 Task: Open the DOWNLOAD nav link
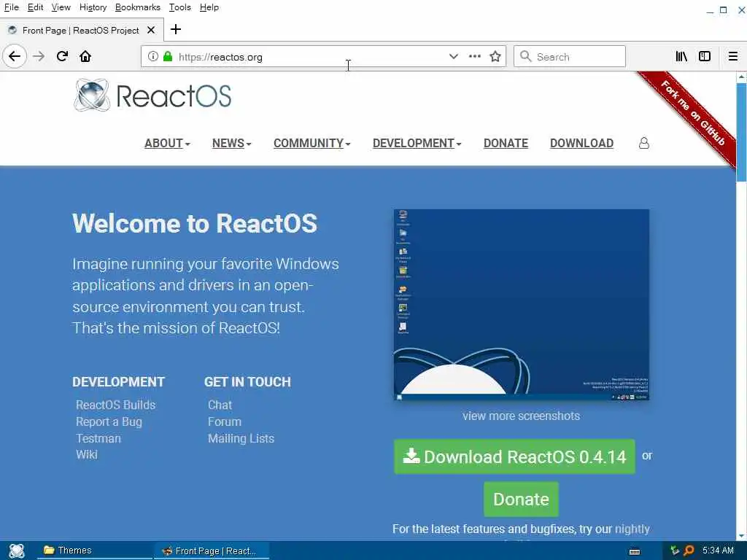tap(581, 144)
